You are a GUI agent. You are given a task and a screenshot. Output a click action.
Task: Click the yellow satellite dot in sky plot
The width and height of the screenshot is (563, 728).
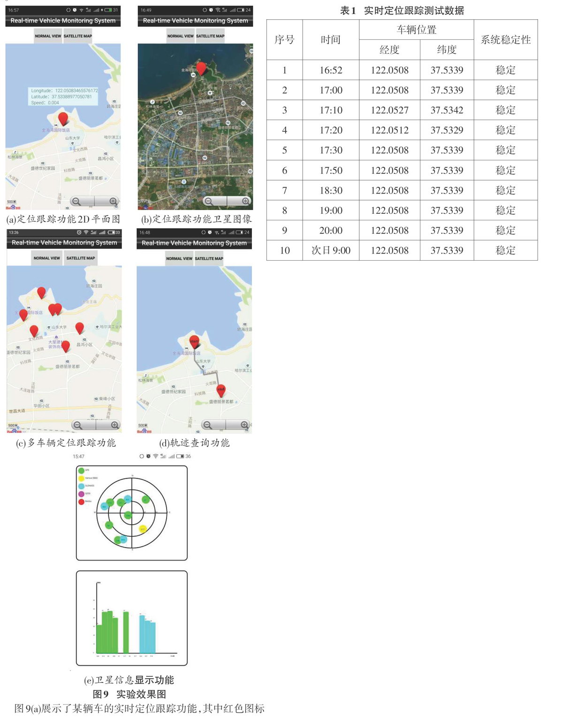tap(143, 529)
